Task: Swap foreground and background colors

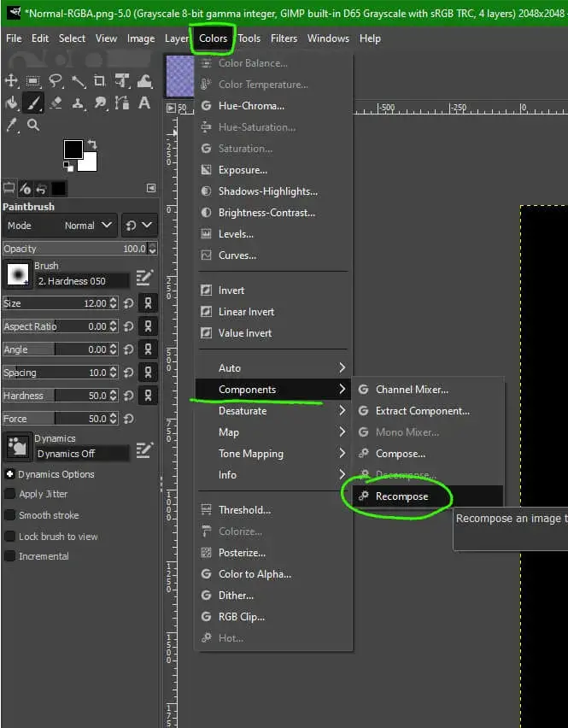Action: (x=91, y=144)
